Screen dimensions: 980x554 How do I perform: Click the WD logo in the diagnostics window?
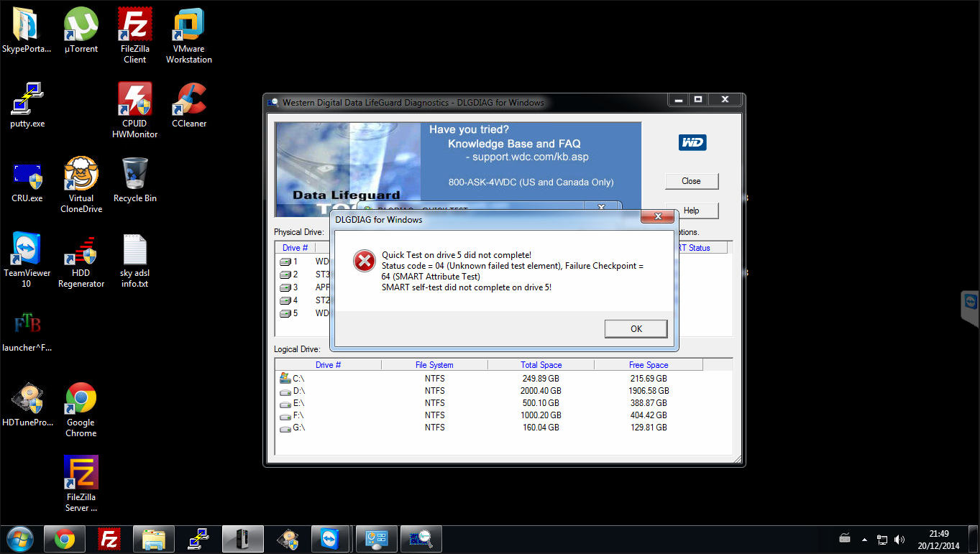[692, 142]
